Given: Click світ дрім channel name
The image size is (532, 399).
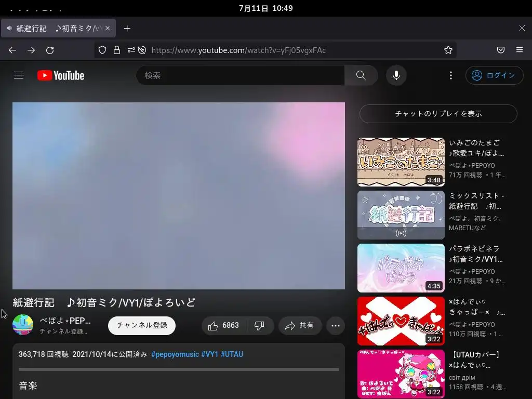Looking at the screenshot, I should (462, 378).
